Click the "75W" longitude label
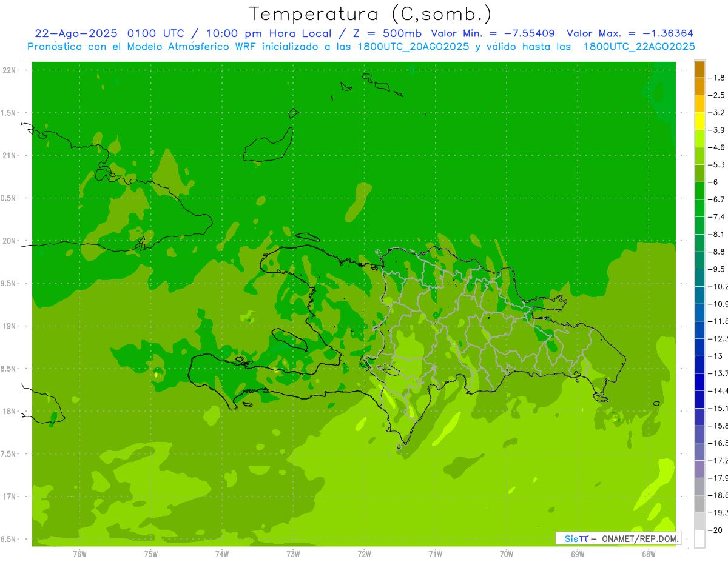The width and height of the screenshot is (728, 562). pos(151,554)
